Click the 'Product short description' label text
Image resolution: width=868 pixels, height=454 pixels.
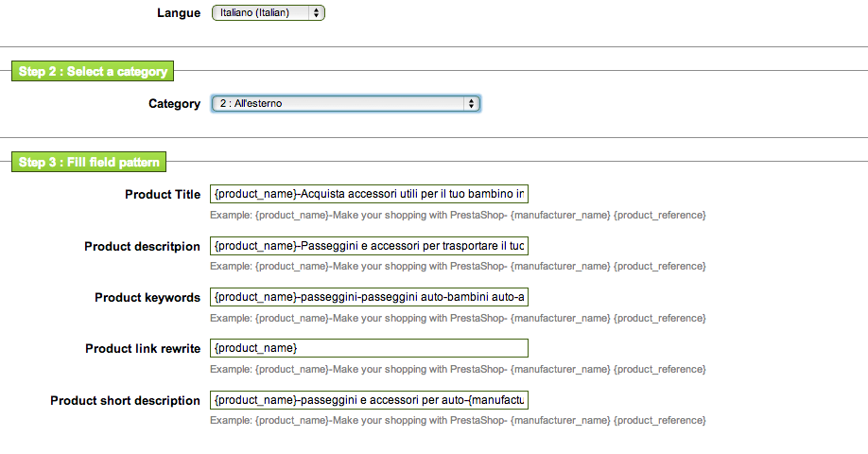click(125, 401)
